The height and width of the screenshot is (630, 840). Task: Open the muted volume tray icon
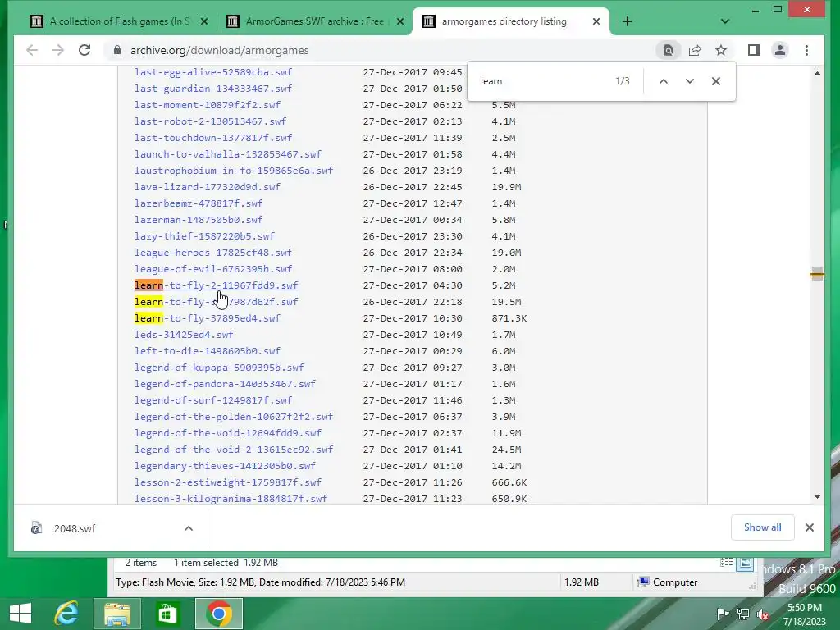coord(763,614)
